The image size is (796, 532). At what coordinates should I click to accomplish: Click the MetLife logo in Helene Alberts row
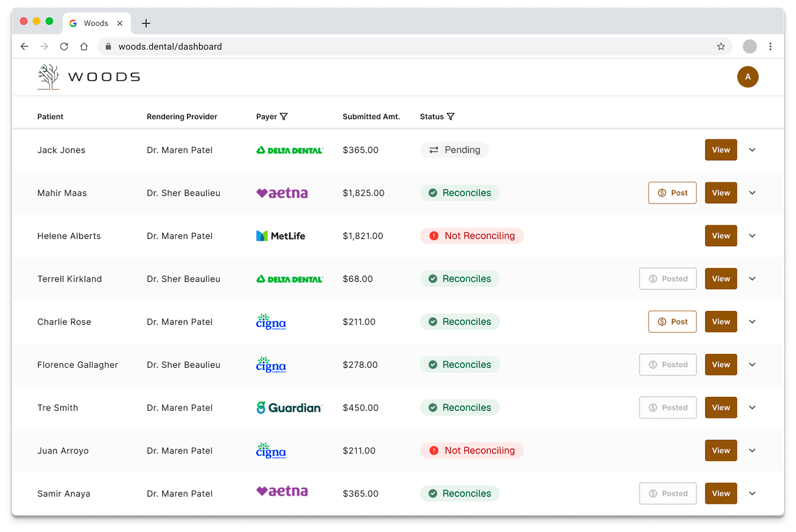coord(280,235)
